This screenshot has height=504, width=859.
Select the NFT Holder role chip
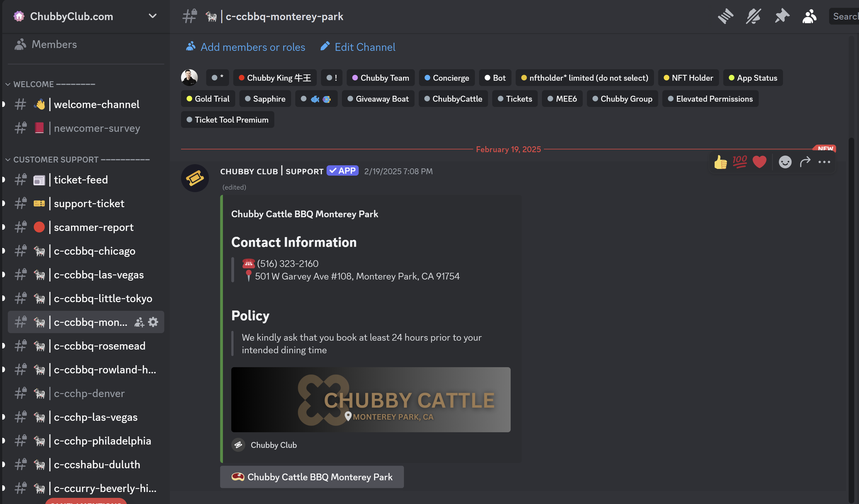click(x=688, y=78)
